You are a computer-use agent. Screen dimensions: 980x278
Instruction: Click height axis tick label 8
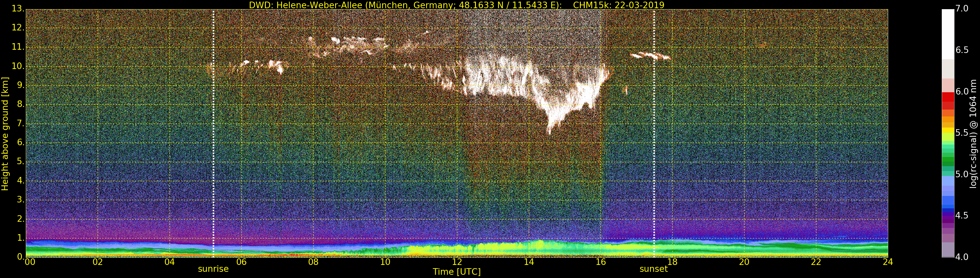(21, 104)
